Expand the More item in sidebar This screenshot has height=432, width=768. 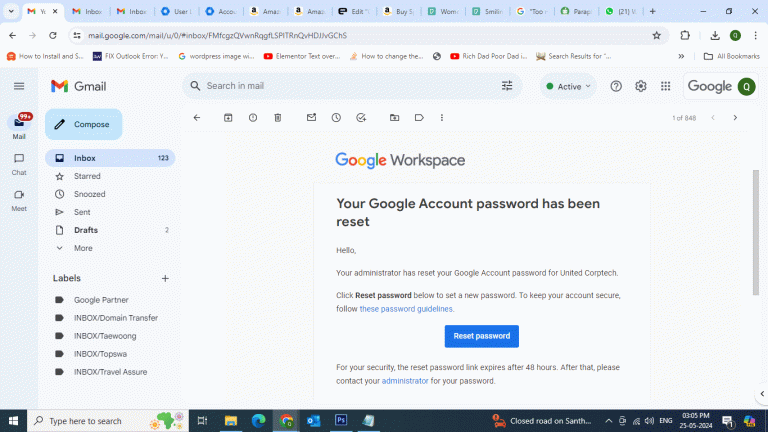(83, 248)
